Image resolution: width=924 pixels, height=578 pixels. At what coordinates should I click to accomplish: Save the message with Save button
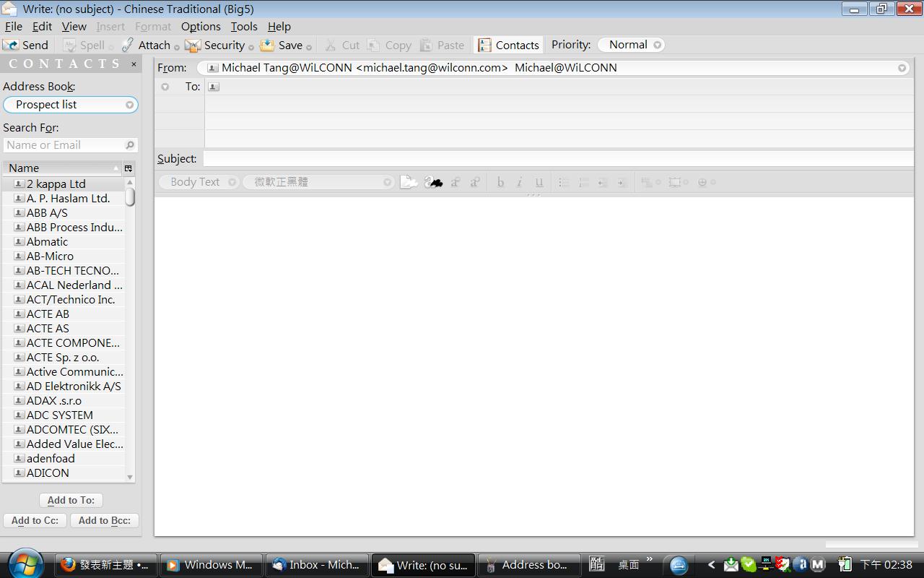282,45
